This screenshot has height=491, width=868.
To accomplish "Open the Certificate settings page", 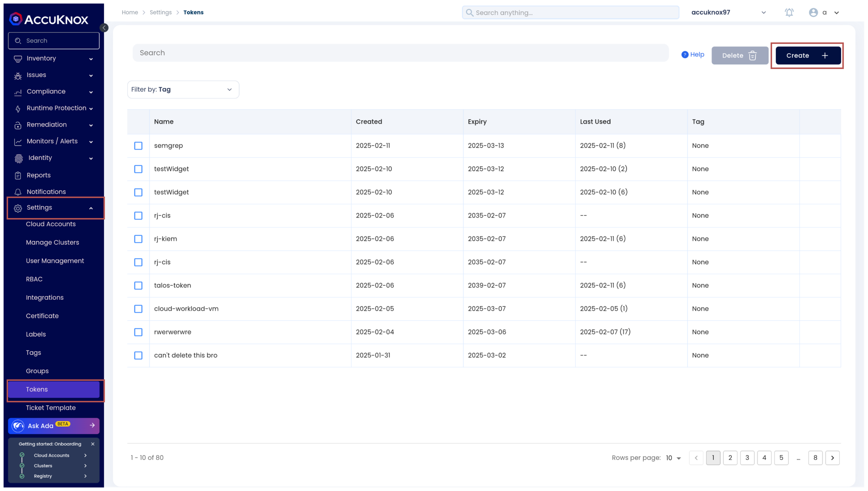I will (x=42, y=316).
